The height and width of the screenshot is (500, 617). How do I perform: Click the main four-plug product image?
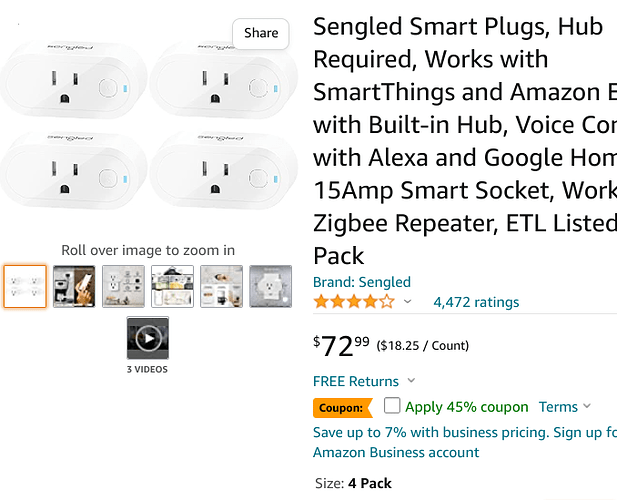coord(148,124)
